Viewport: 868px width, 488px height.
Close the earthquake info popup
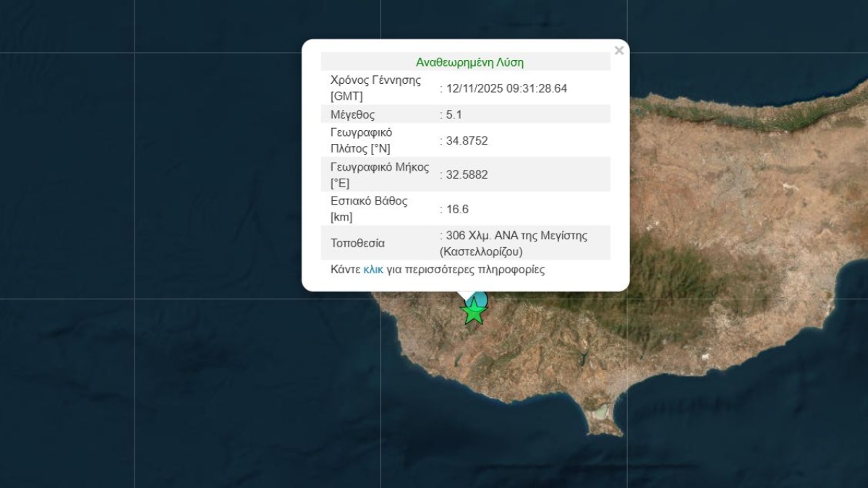tap(618, 51)
